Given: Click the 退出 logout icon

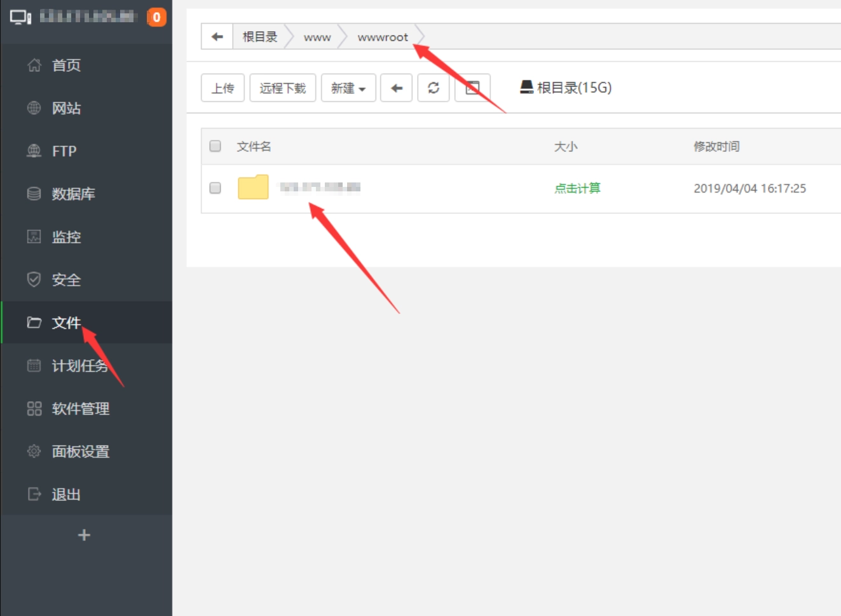Looking at the screenshot, I should click(x=34, y=494).
